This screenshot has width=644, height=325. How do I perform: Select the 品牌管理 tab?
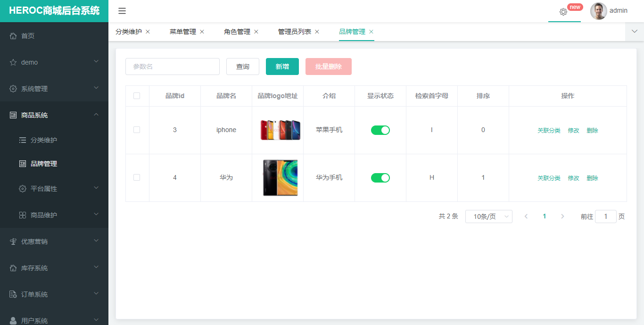[352, 32]
